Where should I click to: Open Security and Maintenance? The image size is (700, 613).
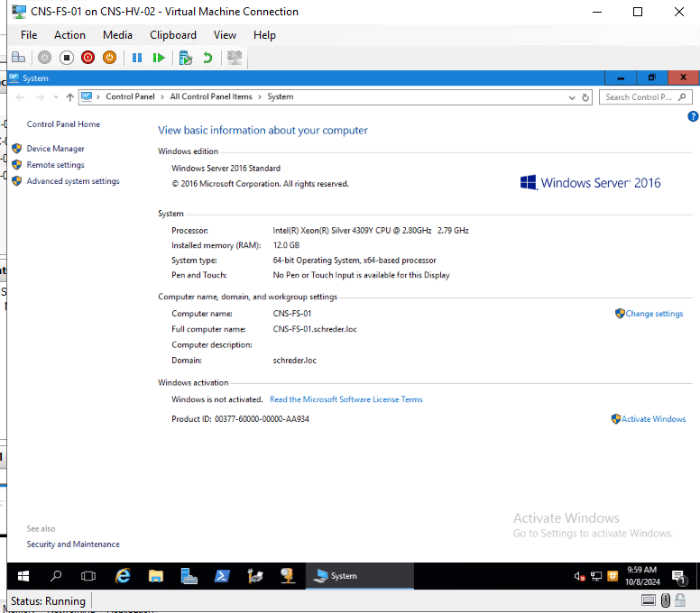73,544
